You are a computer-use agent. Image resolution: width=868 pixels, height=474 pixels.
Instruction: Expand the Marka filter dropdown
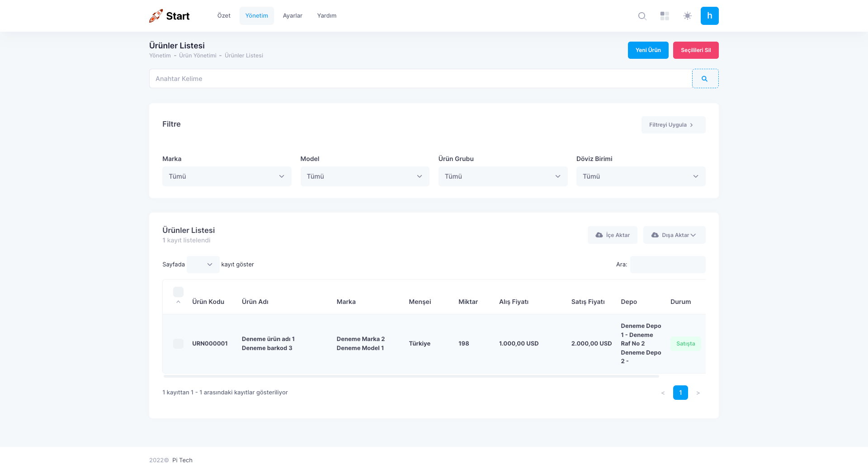(226, 176)
